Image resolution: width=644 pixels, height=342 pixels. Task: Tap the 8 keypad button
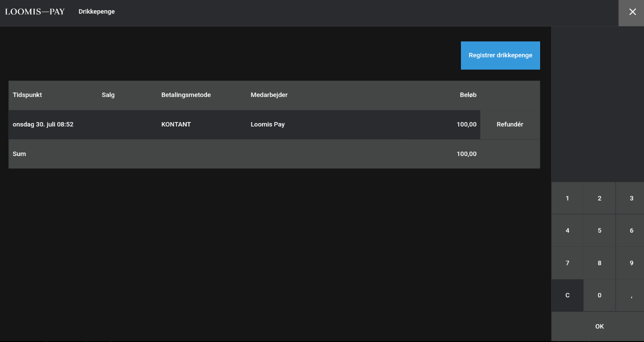(599, 263)
